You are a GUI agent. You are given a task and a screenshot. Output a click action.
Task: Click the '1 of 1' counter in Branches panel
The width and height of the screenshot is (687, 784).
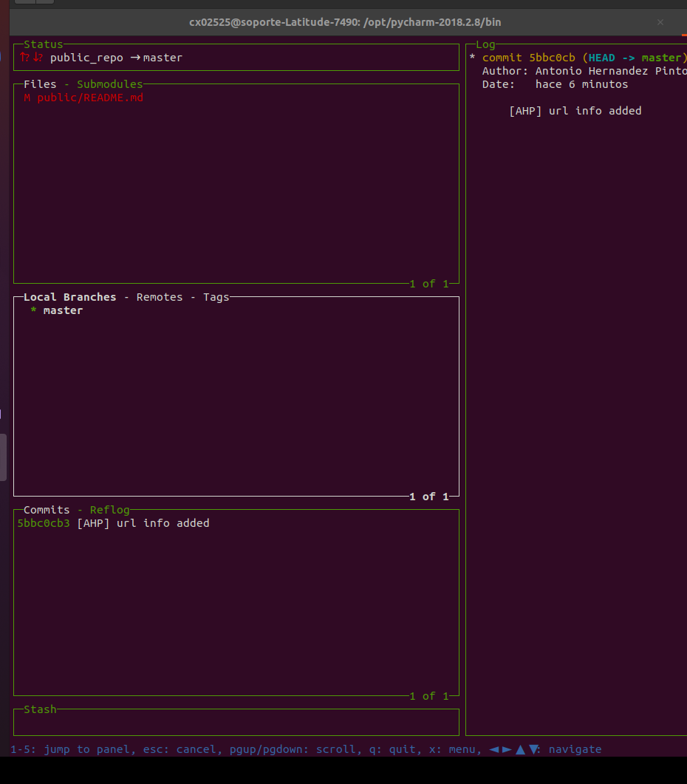[x=429, y=497]
